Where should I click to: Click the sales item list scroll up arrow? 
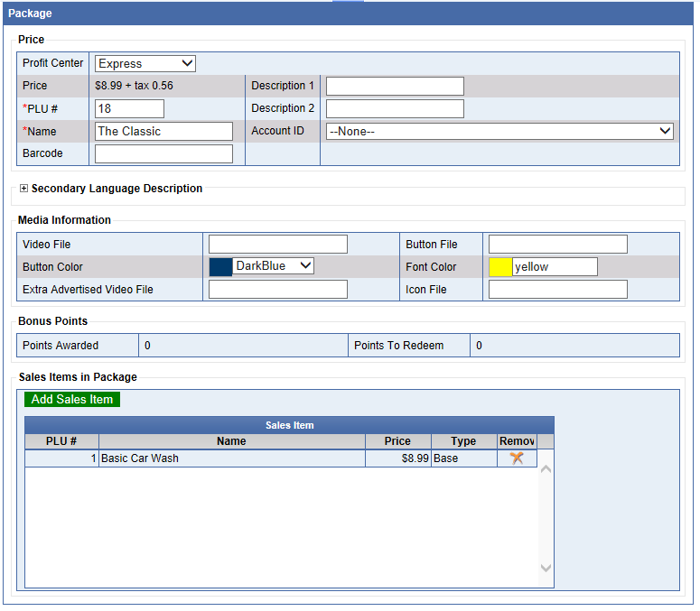(546, 469)
